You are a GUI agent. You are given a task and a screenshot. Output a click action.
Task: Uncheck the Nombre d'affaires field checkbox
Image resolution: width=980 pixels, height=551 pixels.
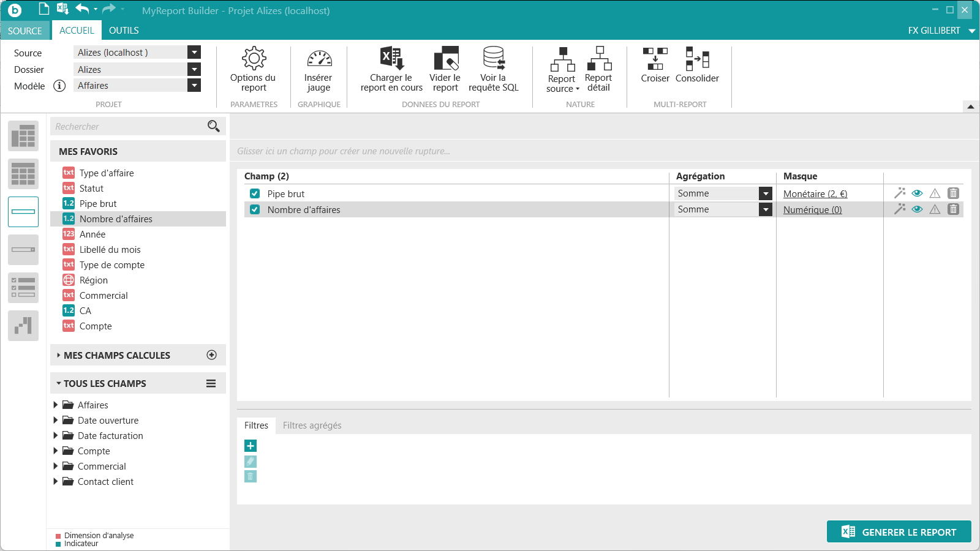click(x=255, y=209)
